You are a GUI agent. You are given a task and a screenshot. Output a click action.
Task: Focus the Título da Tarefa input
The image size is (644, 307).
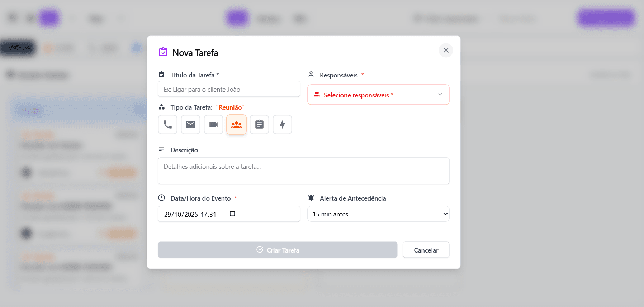(x=229, y=89)
